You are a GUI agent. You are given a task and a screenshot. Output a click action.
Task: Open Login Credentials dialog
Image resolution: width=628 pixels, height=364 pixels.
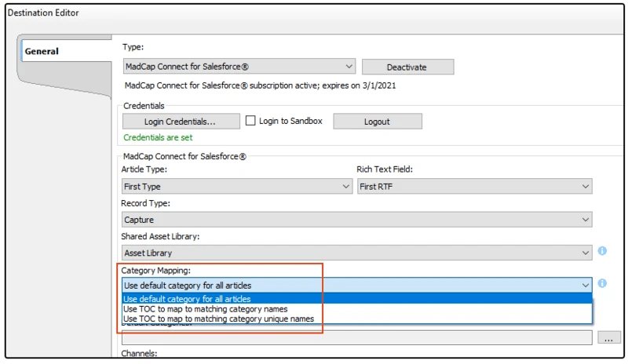(181, 122)
